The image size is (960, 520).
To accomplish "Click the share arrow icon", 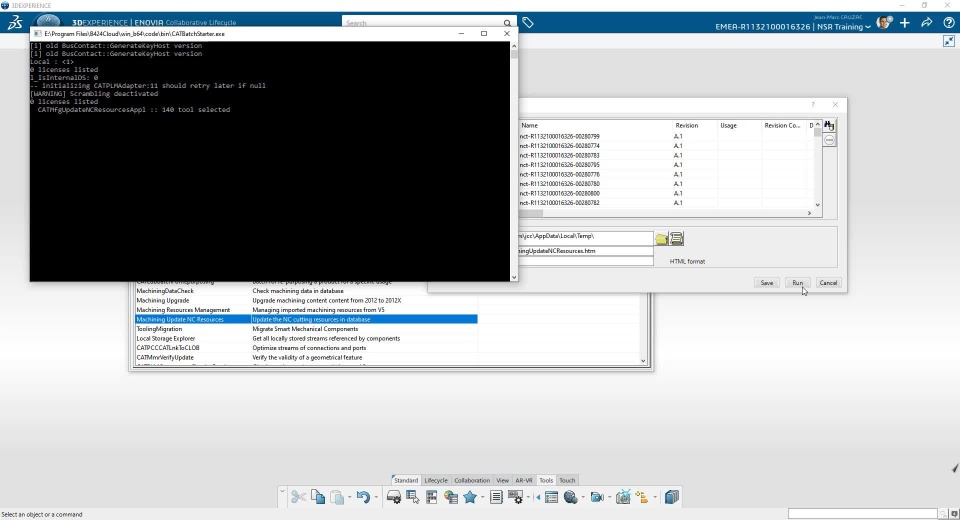I will 927,23.
